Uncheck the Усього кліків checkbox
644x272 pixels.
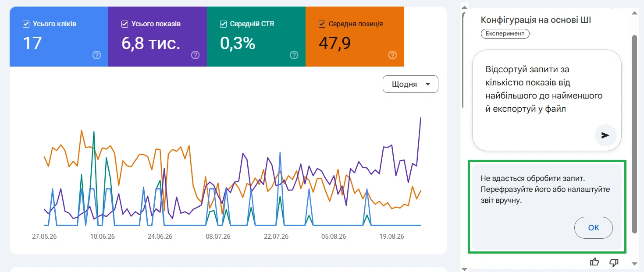pyautogui.click(x=26, y=24)
